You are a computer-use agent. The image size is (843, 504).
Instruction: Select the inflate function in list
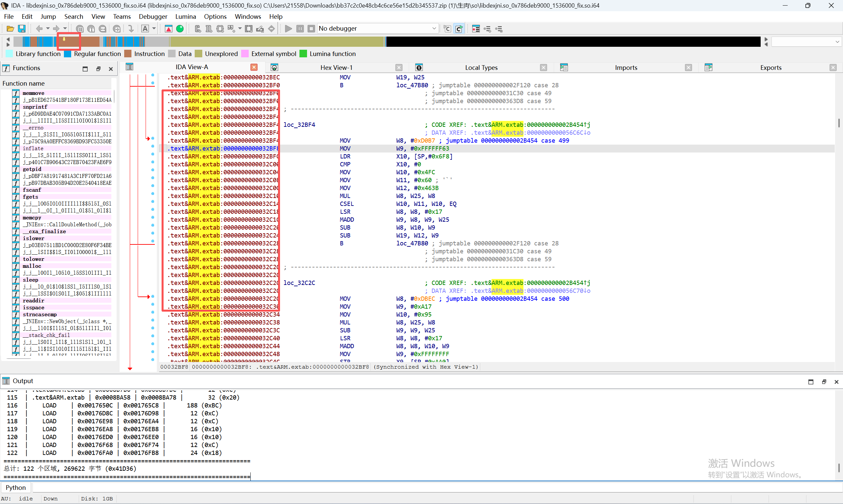coord(33,149)
